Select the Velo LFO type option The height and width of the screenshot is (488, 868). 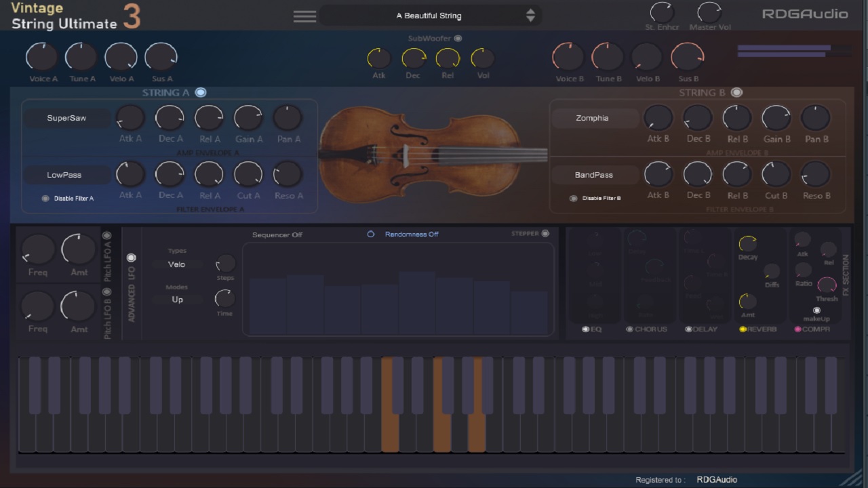pos(176,264)
